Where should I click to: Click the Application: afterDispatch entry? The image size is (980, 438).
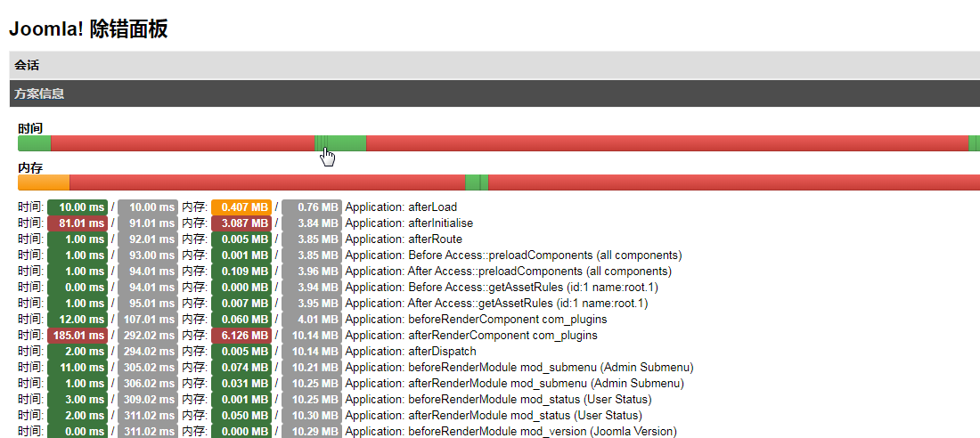(410, 352)
